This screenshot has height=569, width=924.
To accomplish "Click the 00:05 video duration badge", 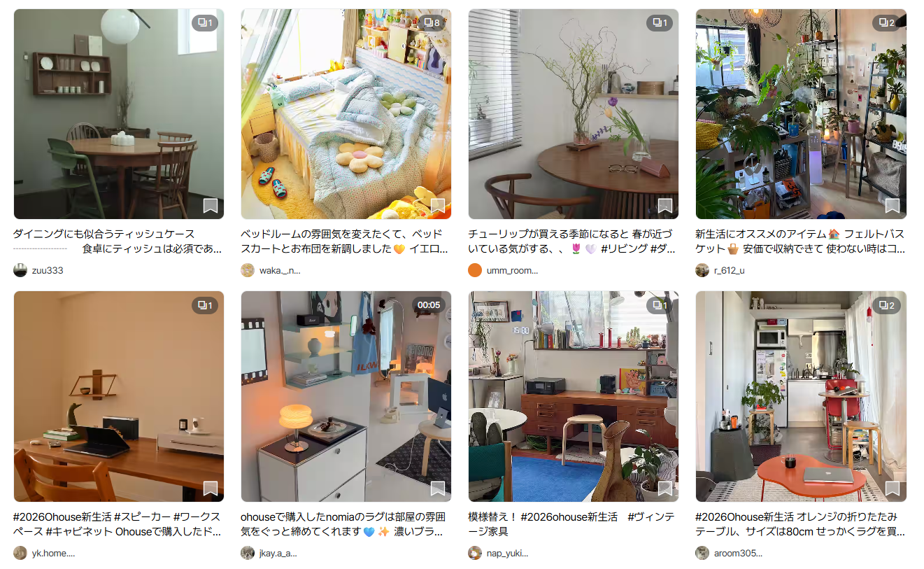I will click(429, 305).
